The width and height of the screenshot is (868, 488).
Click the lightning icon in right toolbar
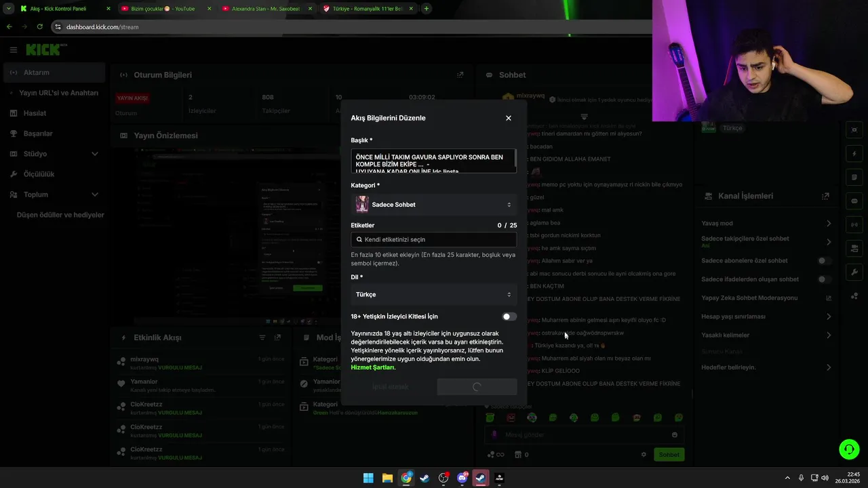pyautogui.click(x=854, y=153)
